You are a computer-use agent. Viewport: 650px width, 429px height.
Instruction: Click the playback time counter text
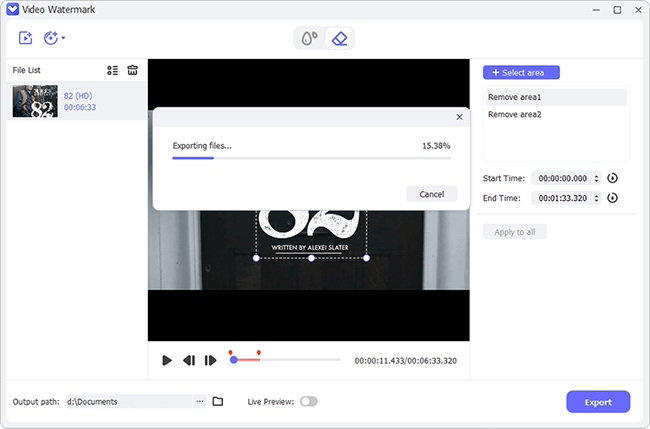click(x=406, y=361)
